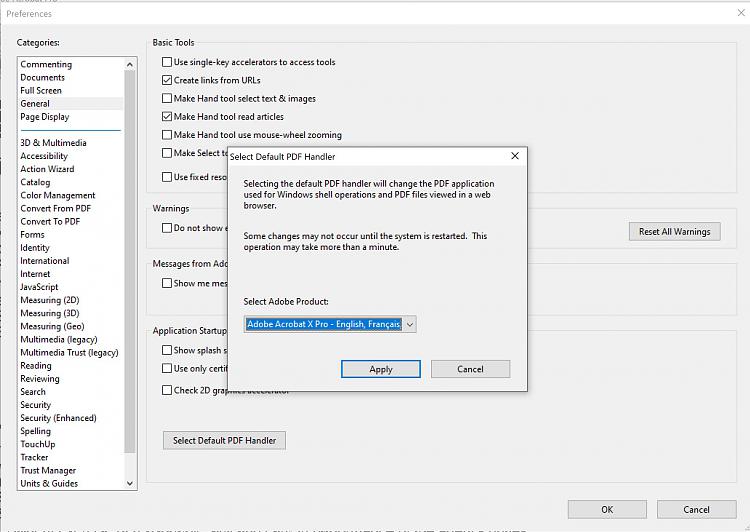Select Trust Manager category
The height and width of the screenshot is (532, 750).
coord(48,471)
